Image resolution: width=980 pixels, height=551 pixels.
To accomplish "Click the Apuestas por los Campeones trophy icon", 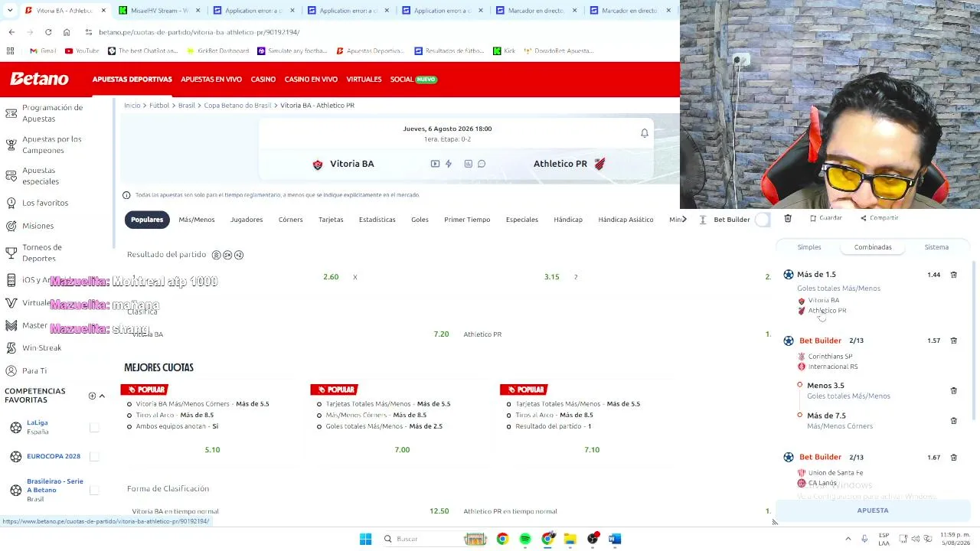I will point(11,145).
